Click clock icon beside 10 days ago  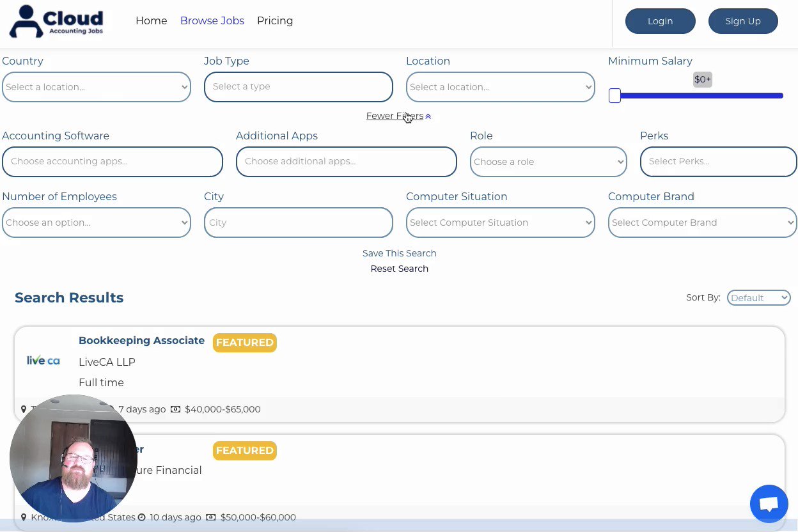[x=142, y=517]
